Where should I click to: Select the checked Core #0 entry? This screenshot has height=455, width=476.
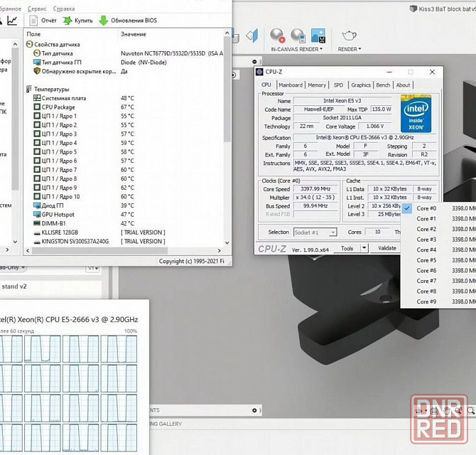point(427,208)
